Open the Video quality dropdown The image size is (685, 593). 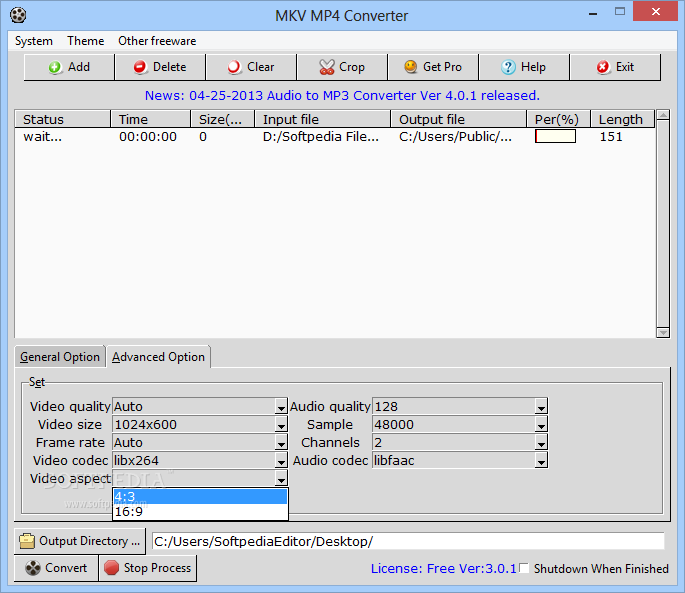pyautogui.click(x=281, y=407)
